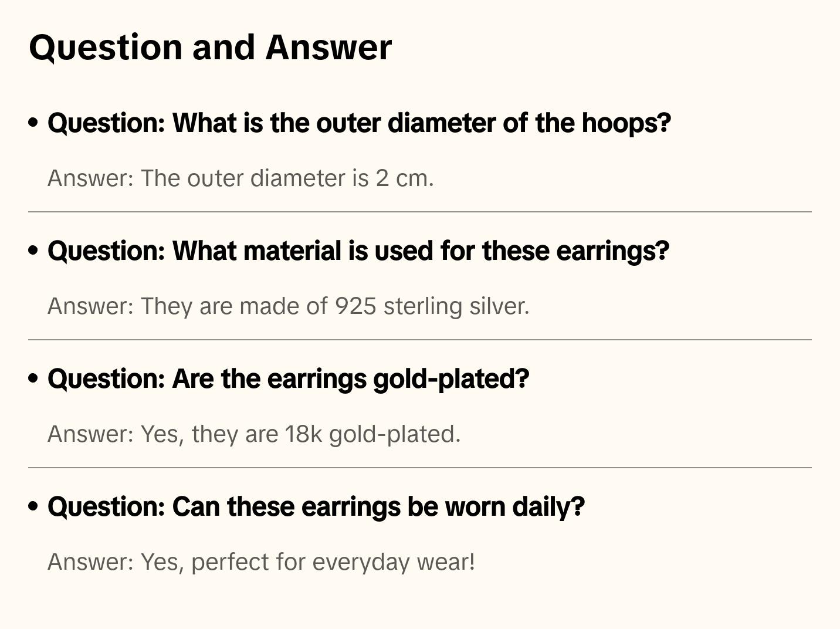Image resolution: width=840 pixels, height=629 pixels.
Task: Click the answer stating diameter is 2 cm
Action: tap(241, 178)
